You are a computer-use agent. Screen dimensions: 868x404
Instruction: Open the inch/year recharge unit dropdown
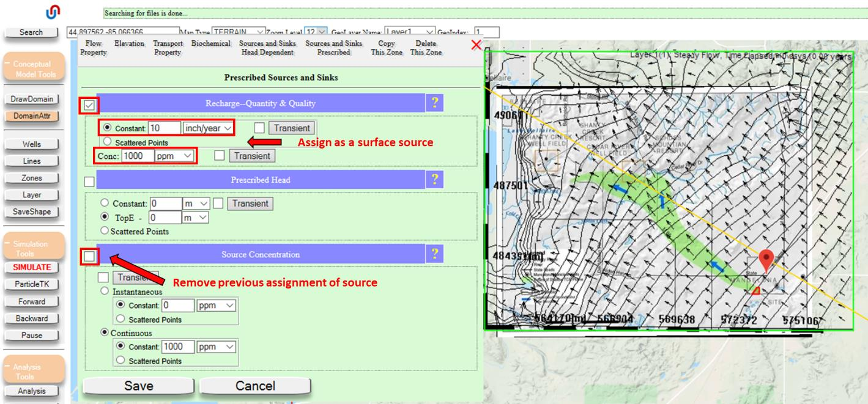pyautogui.click(x=209, y=128)
